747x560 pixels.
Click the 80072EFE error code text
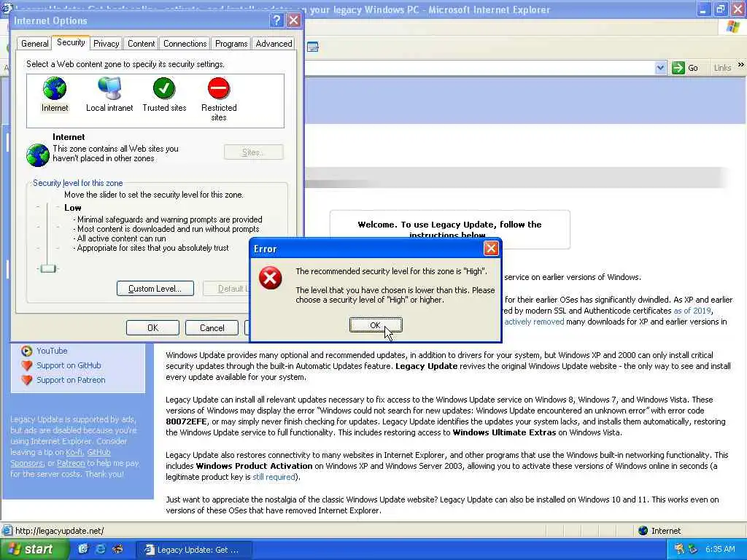tap(186, 421)
